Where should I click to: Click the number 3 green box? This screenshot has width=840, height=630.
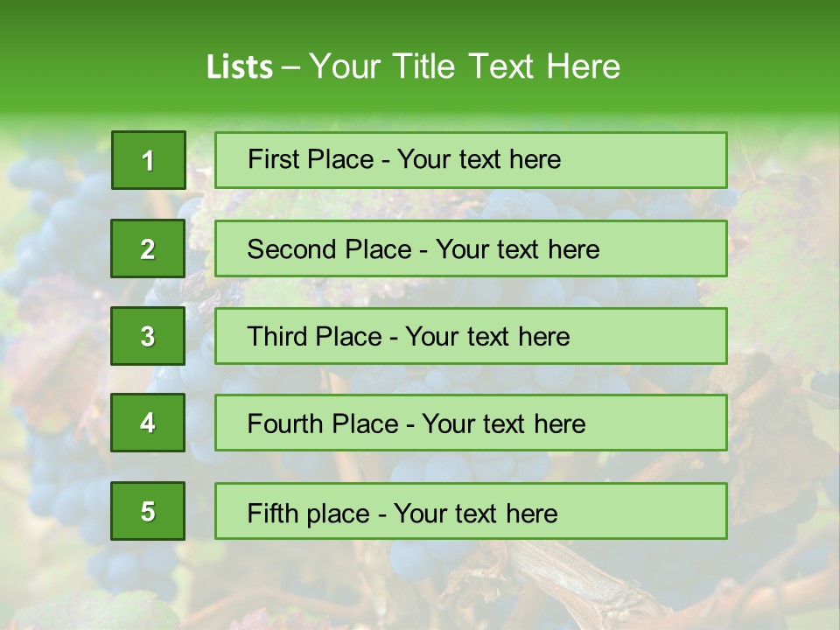click(148, 336)
